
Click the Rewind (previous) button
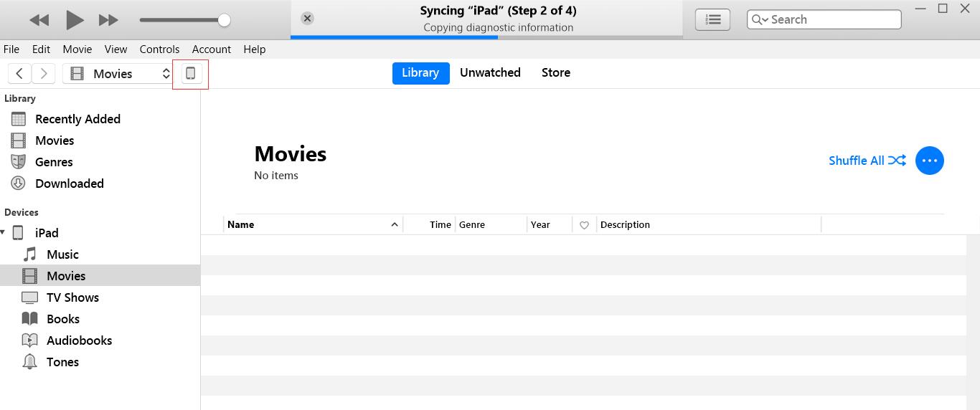click(39, 20)
